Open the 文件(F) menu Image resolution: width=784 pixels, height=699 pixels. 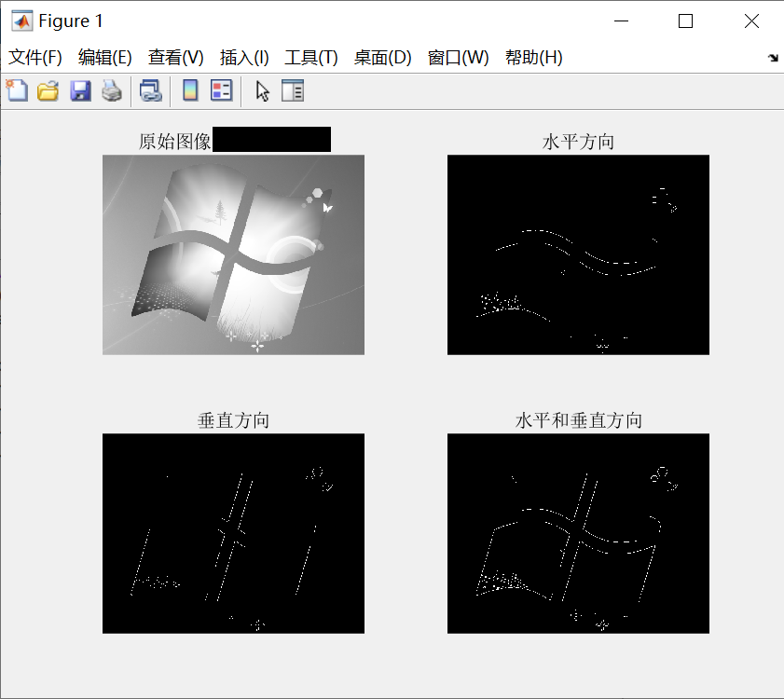coord(35,58)
